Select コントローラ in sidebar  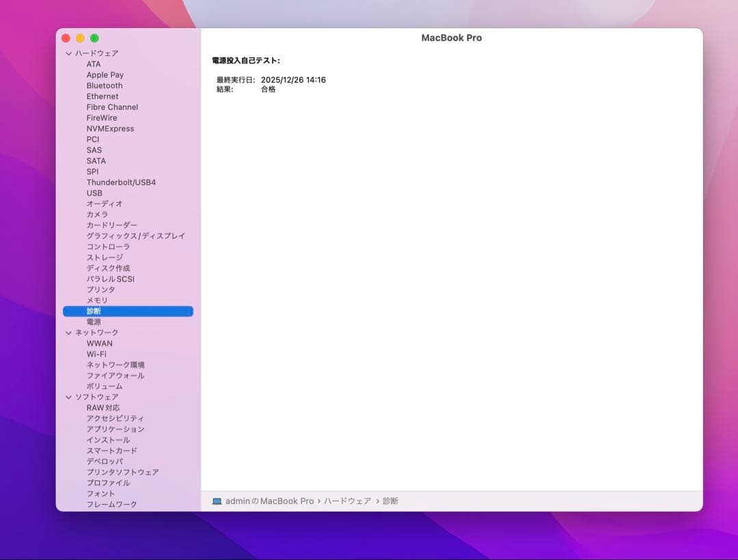108,247
